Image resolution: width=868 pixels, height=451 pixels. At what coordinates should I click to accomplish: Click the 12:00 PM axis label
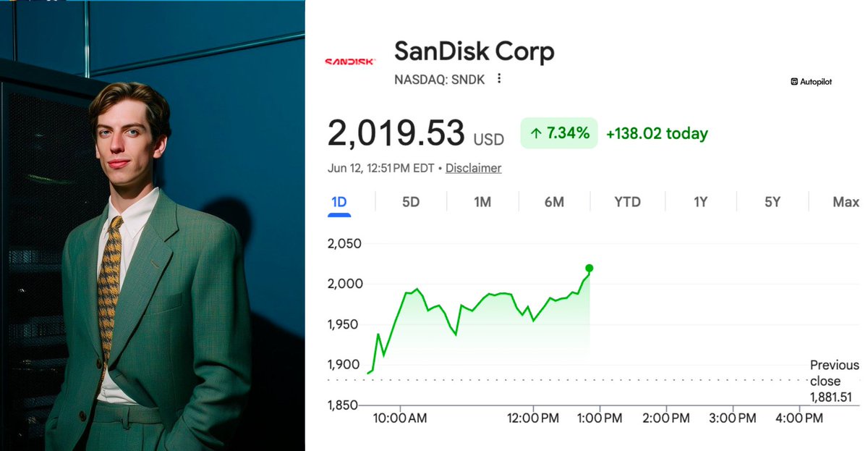point(533,418)
